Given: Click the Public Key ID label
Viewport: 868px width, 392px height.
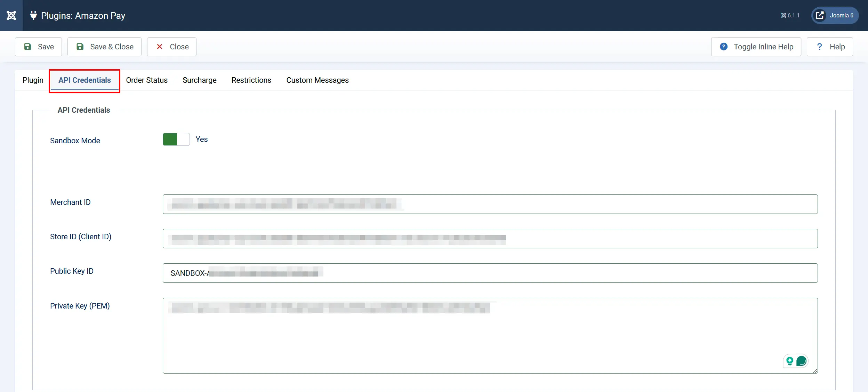Looking at the screenshot, I should [x=72, y=271].
